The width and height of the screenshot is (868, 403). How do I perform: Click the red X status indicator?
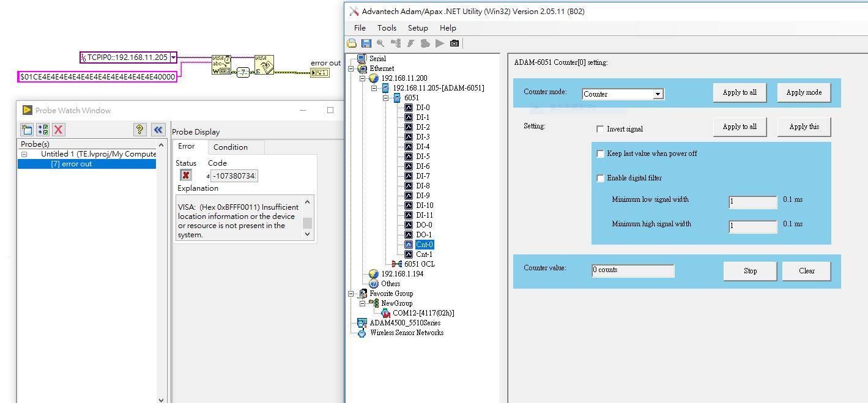tap(186, 176)
